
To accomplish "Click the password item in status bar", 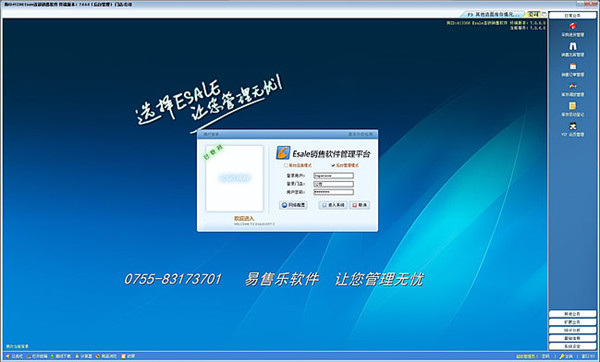I will [x=546, y=356].
